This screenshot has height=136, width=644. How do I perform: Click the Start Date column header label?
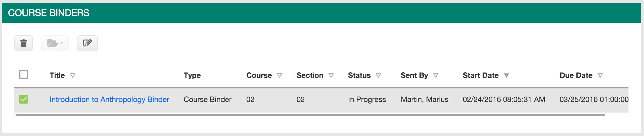tap(481, 75)
